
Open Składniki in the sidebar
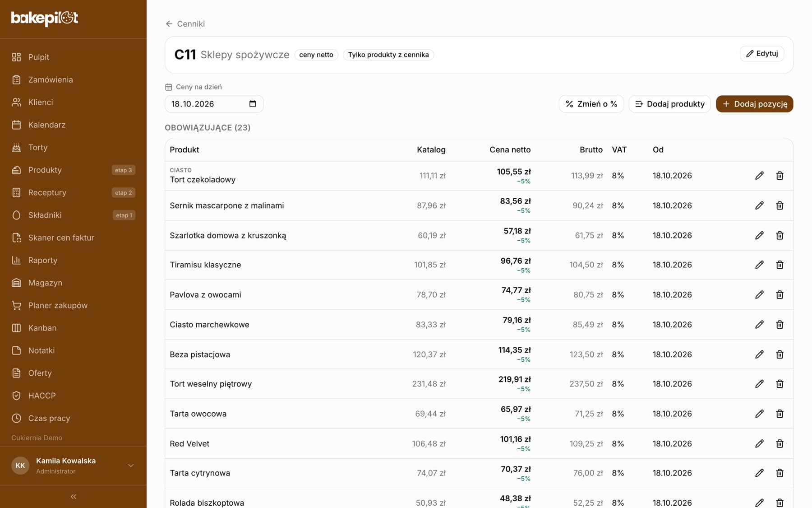73,215
